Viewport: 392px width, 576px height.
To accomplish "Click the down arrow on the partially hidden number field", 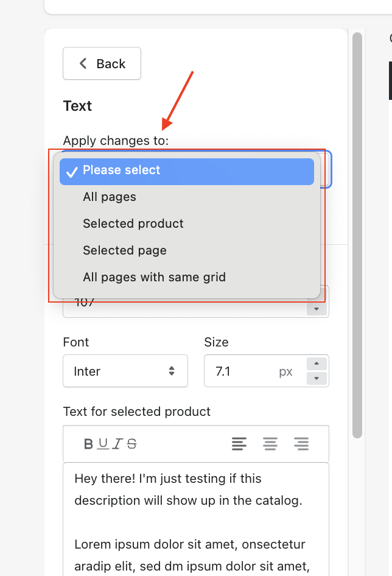I will [317, 309].
